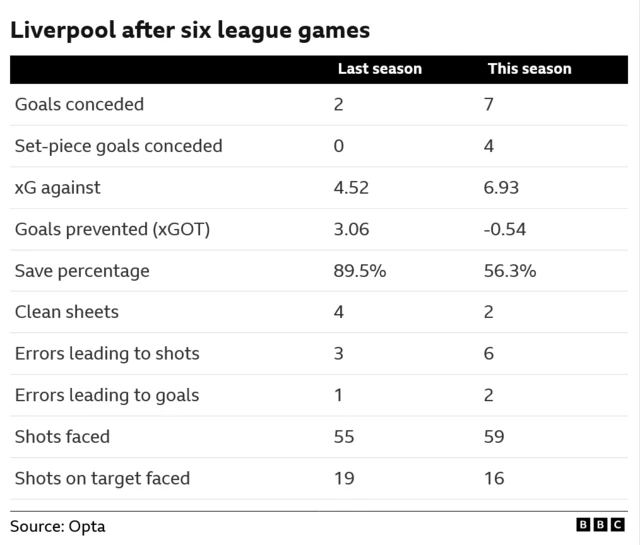Select the 'Set-piece goals conceded' row label
Viewport: 640px width, 545px height.
pos(118,146)
